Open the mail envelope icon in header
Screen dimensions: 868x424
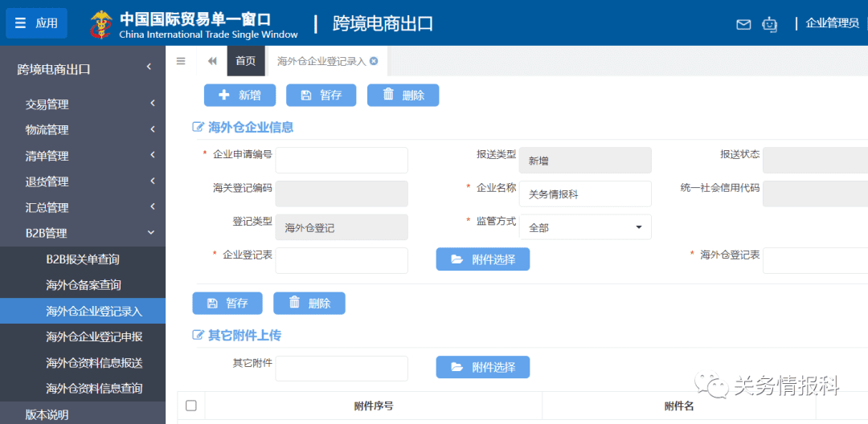pos(743,24)
